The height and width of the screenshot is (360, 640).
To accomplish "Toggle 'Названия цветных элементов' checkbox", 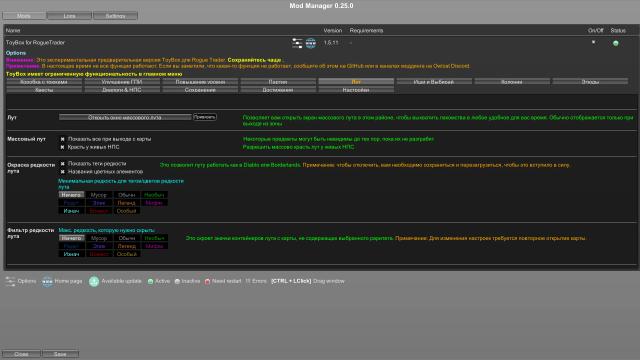I will (62, 172).
